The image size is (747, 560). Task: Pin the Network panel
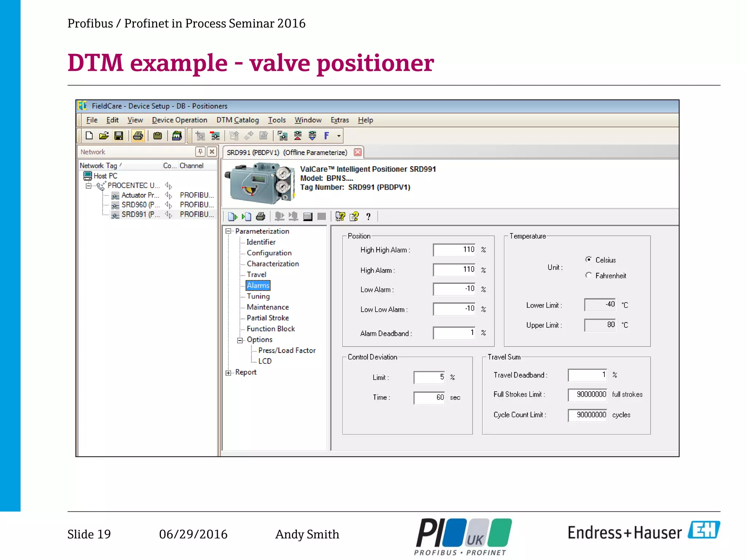click(x=200, y=151)
